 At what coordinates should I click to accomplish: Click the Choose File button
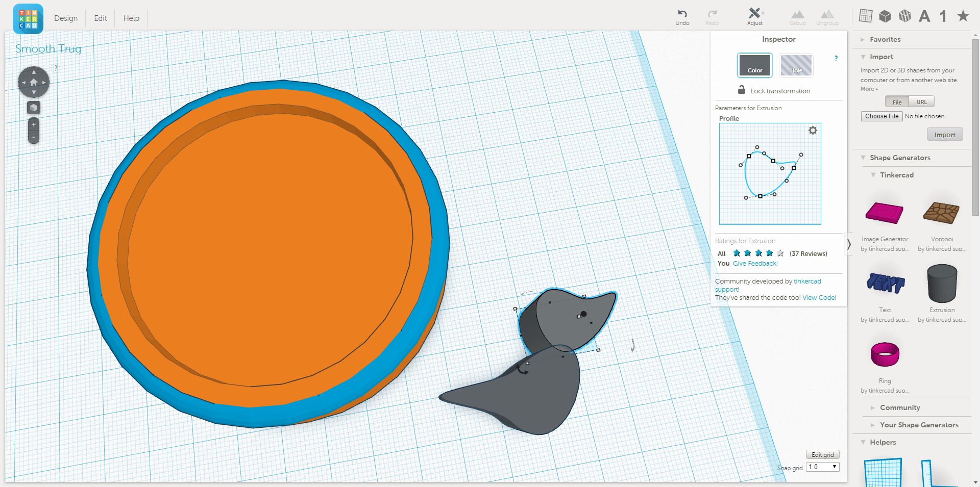pyautogui.click(x=882, y=116)
